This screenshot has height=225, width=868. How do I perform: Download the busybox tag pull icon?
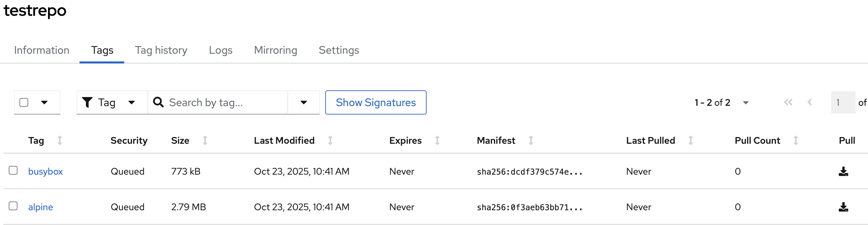click(843, 172)
